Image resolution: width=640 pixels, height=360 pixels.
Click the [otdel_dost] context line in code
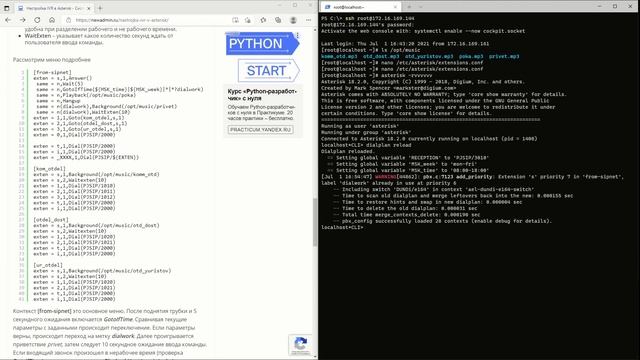click(x=51, y=220)
